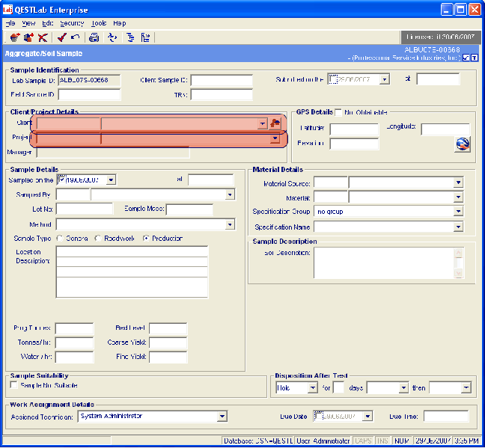Click the Due Time input field

[x=446, y=417]
